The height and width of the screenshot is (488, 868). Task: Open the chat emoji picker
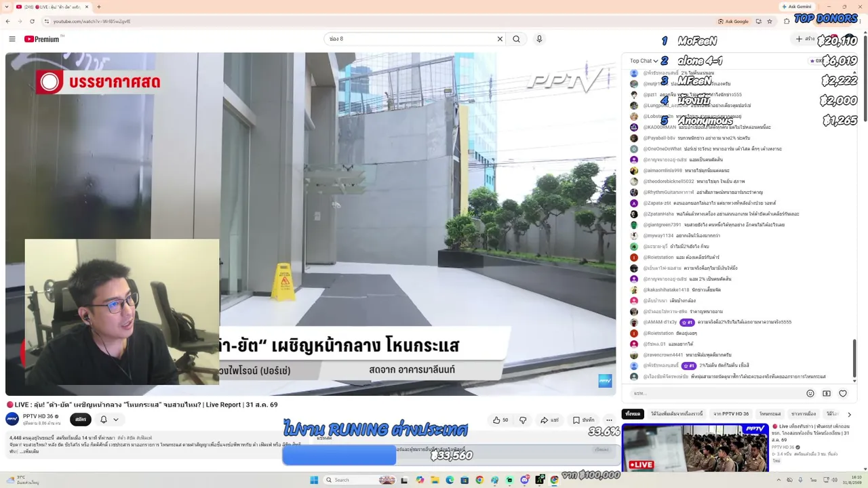coord(810,393)
